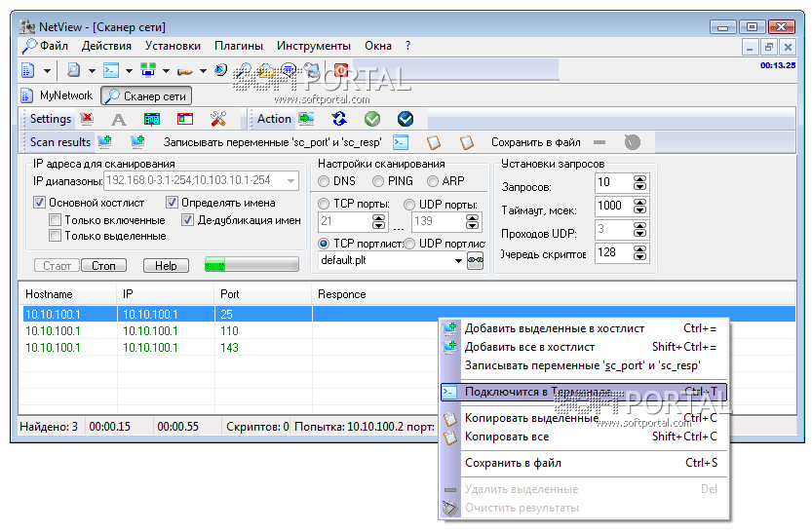The width and height of the screenshot is (812, 532).
Task: Open the Инструменты menu
Action: [x=314, y=46]
